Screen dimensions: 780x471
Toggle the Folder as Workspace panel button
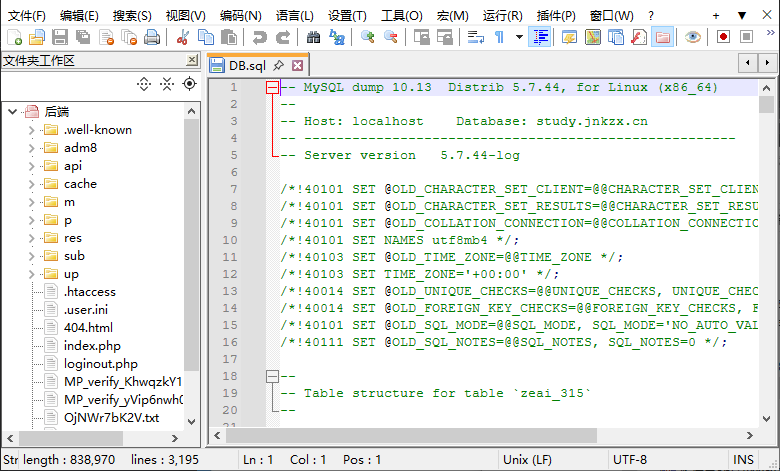coord(662,37)
